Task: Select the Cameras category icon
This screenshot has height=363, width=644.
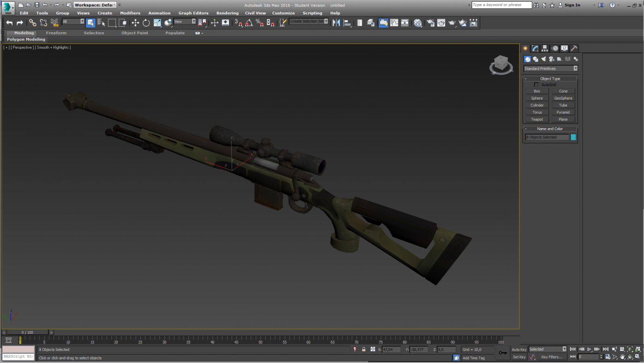Action: click(x=551, y=59)
